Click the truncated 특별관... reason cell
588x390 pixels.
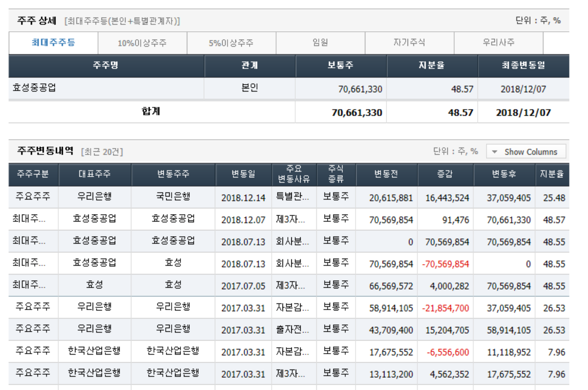(x=292, y=196)
